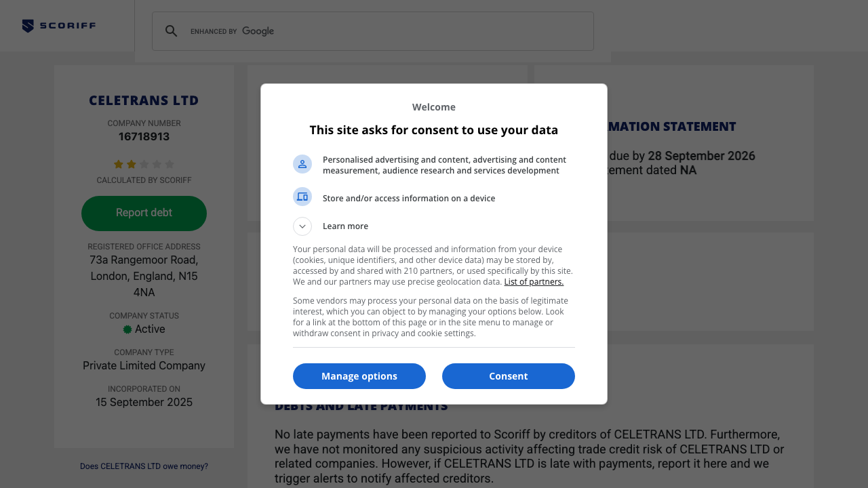The image size is (868, 488).
Task: Click the Scoriff logo
Action: (58, 25)
